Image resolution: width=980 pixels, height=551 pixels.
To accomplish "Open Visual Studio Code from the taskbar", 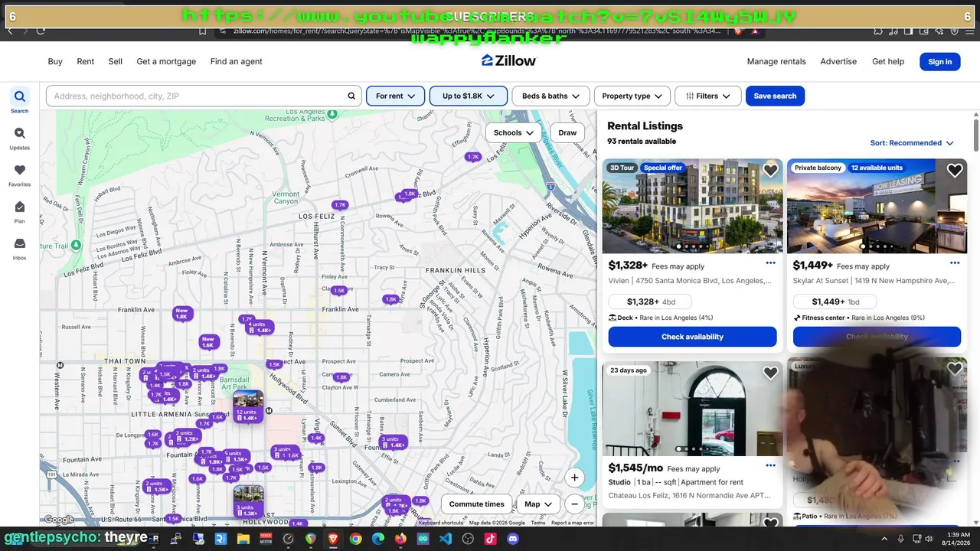I will tap(446, 539).
